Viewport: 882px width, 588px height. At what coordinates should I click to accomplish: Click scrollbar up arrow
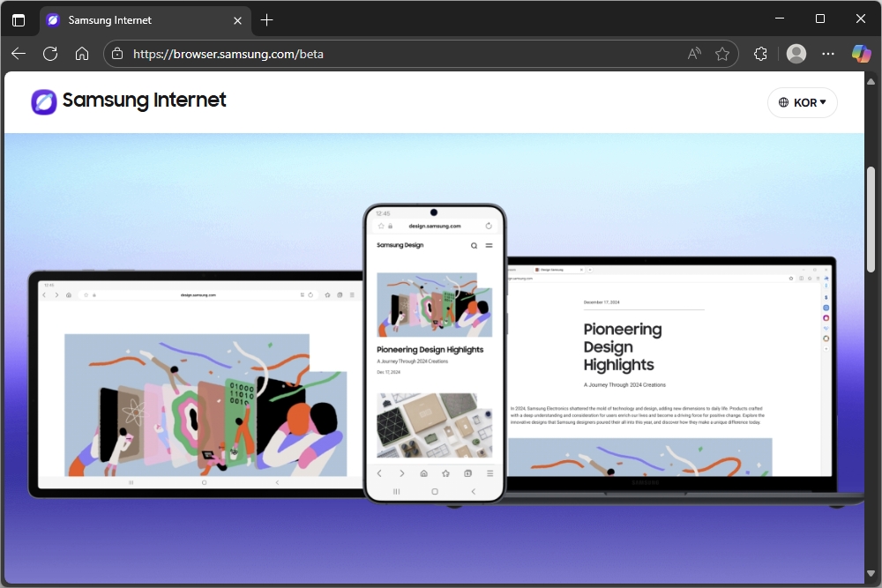[x=871, y=81]
